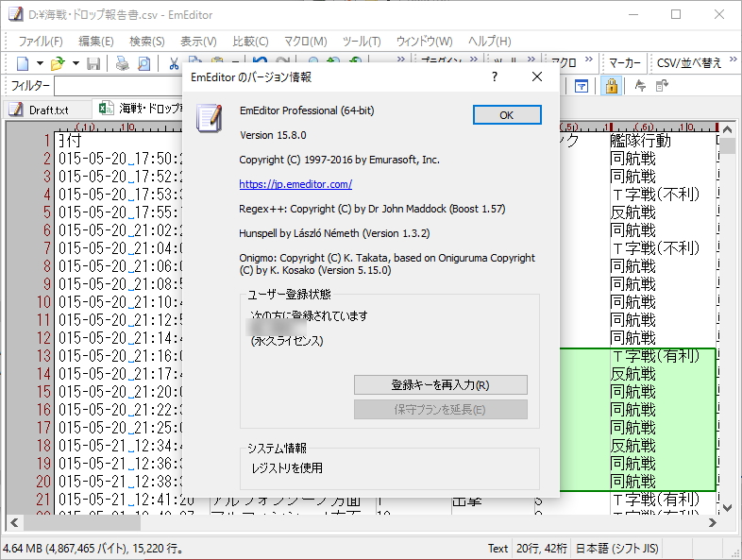The image size is (742, 560).
Task: Click the Open folder toolbar icon
Action: pyautogui.click(x=58, y=63)
